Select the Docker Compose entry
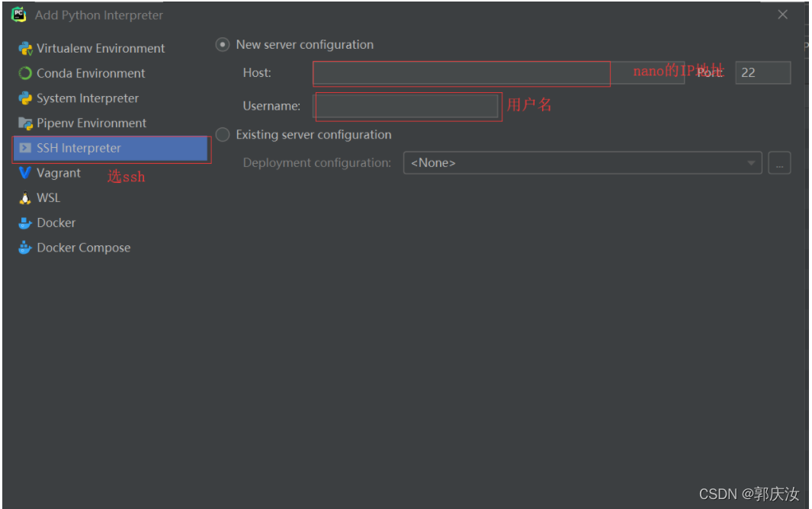The image size is (812, 509). tap(83, 248)
